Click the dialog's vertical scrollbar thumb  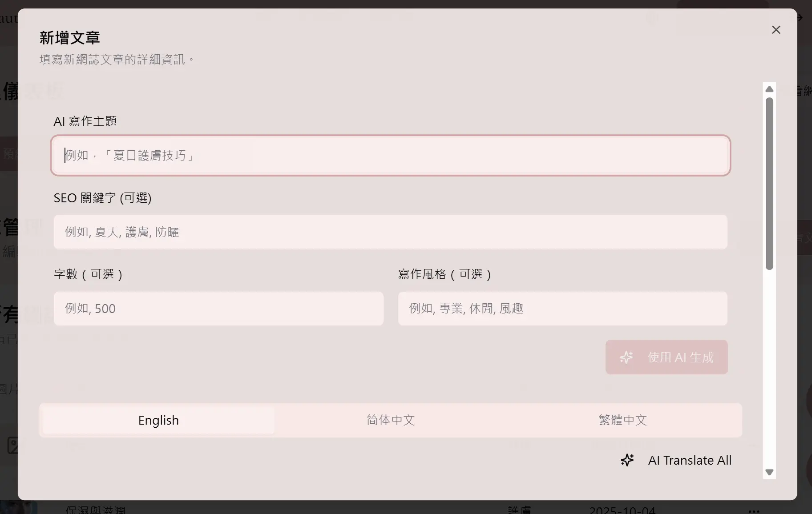(769, 183)
